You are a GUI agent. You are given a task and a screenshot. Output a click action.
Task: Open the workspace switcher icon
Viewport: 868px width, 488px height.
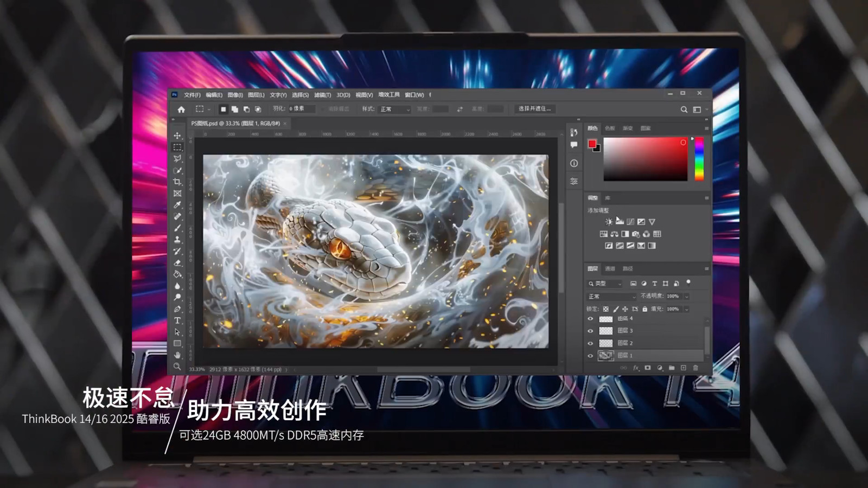point(697,110)
